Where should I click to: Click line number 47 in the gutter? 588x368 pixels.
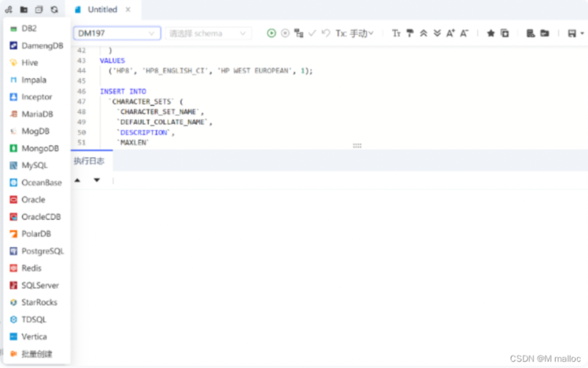(x=81, y=101)
